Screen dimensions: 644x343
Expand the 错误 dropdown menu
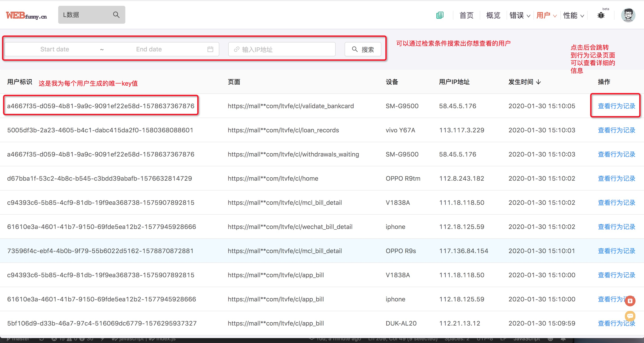click(x=520, y=15)
